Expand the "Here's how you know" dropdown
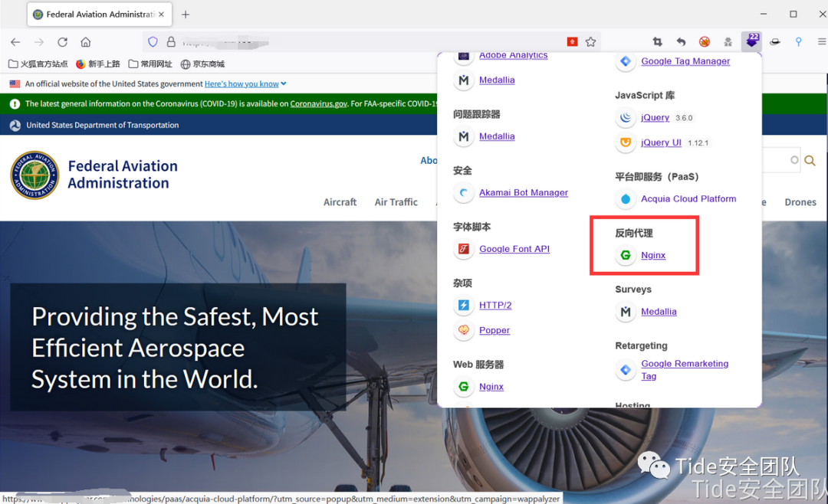Screen dimensions: 828x504 [245, 84]
